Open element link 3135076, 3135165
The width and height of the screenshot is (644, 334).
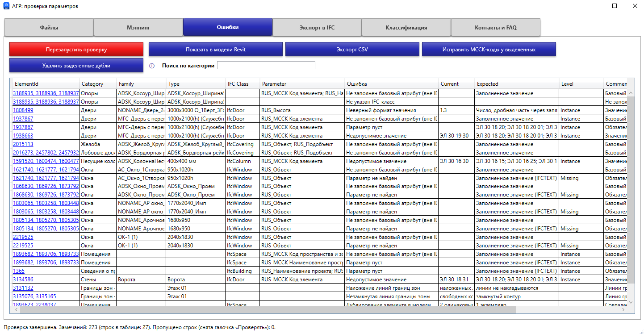click(34, 296)
